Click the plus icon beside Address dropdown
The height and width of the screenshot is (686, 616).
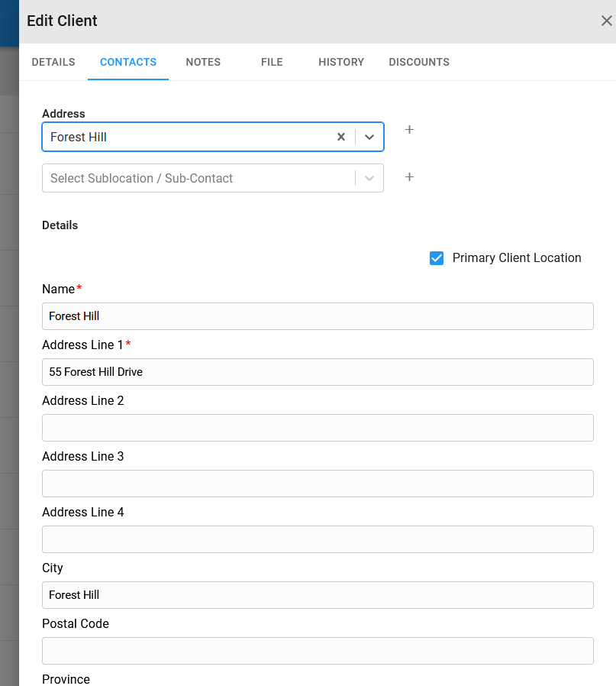coord(409,130)
